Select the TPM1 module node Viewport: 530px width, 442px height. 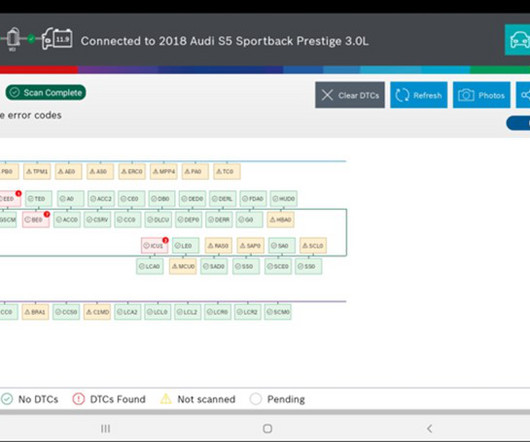tap(37, 172)
